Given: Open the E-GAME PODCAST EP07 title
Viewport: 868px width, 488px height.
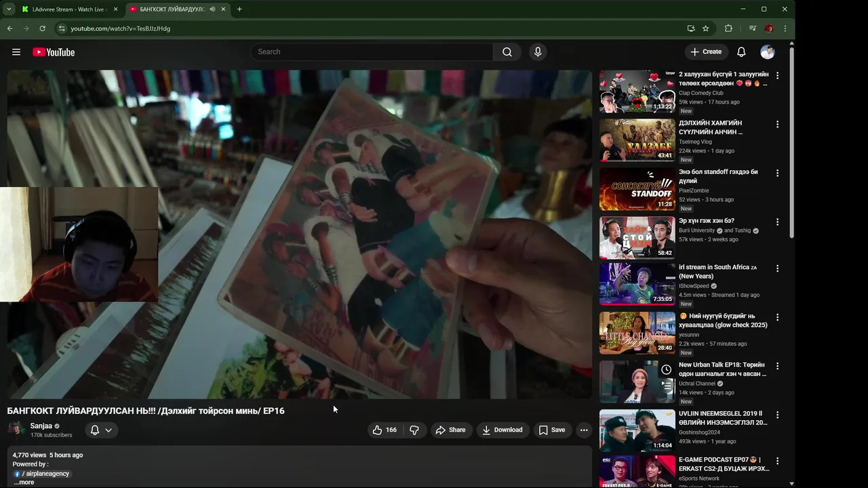Looking at the screenshot, I should coord(724,464).
